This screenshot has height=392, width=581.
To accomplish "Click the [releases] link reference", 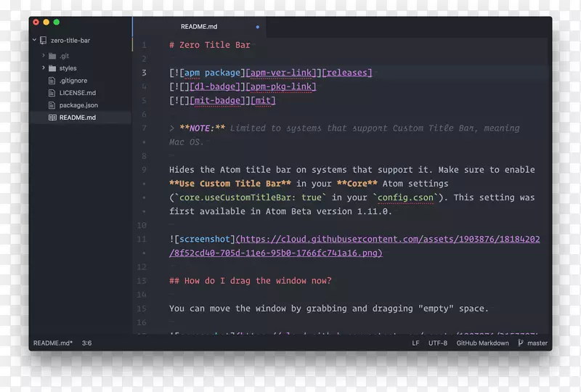I will point(347,73).
